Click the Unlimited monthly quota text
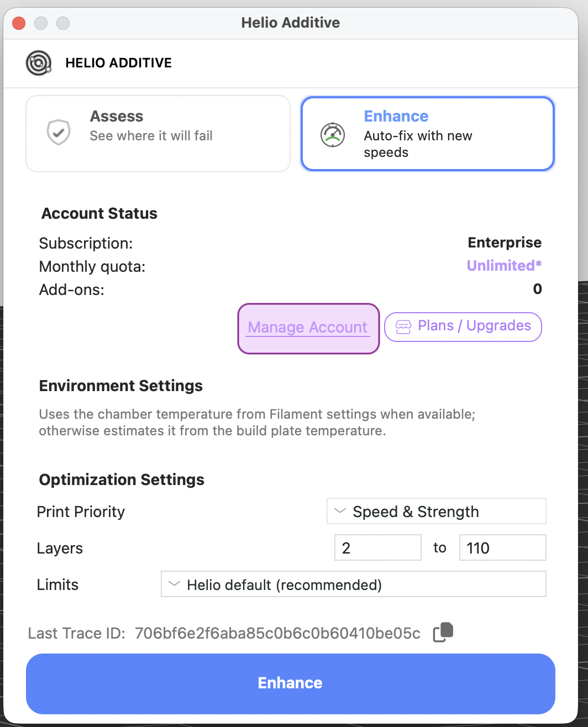 pos(503,266)
